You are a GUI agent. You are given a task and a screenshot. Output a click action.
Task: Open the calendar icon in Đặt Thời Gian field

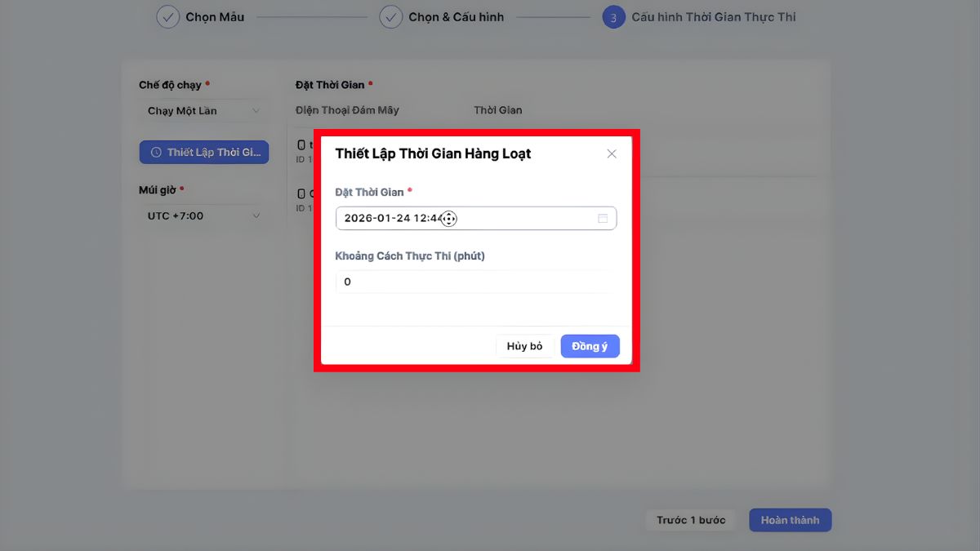click(x=603, y=218)
